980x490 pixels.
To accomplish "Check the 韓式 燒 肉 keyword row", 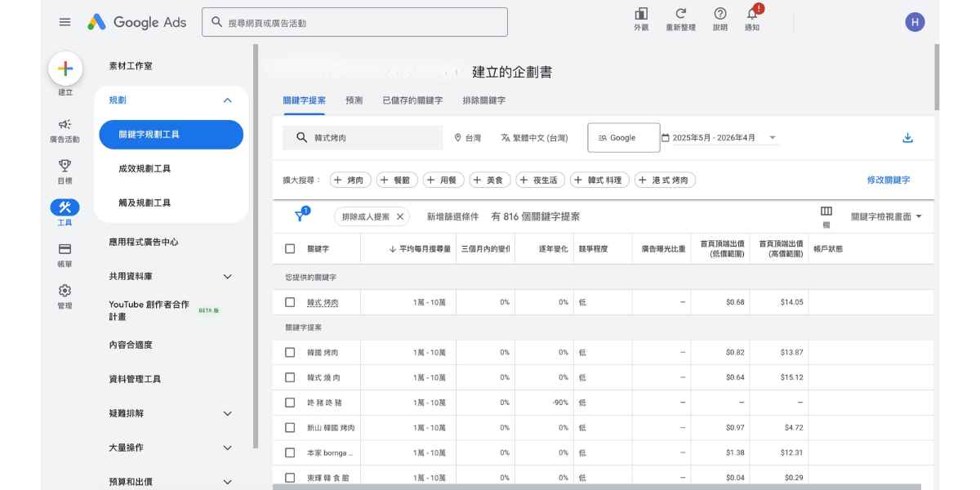I will coord(290,377).
